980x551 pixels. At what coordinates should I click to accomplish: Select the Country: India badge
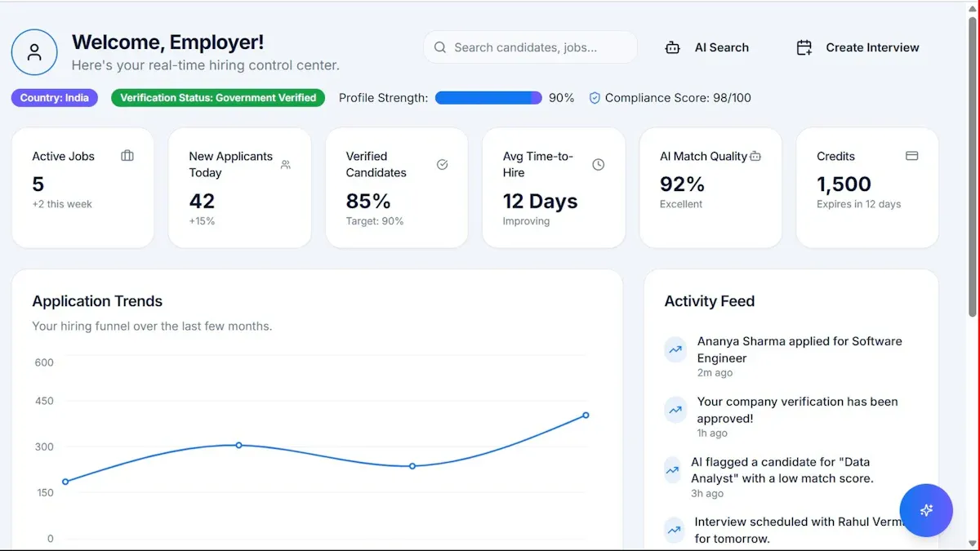[x=54, y=97]
